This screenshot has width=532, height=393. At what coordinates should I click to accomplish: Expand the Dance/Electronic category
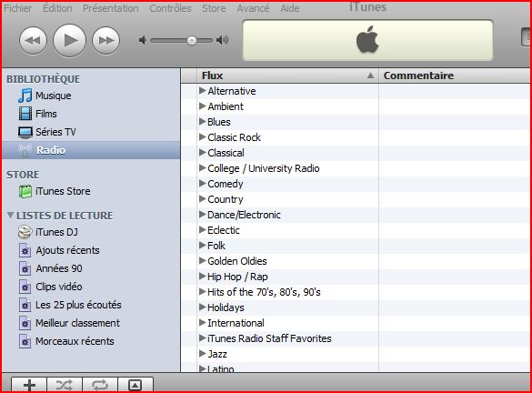pos(203,215)
